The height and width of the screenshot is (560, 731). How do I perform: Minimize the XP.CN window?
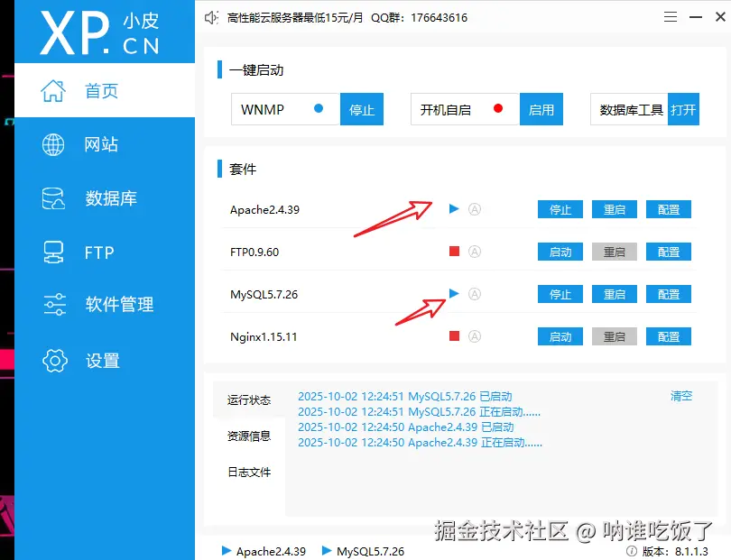pos(696,17)
